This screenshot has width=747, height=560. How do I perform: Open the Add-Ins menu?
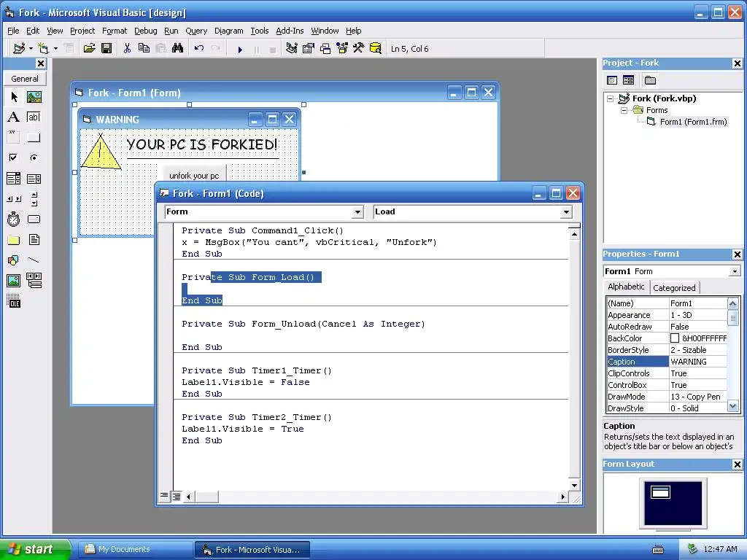click(290, 31)
